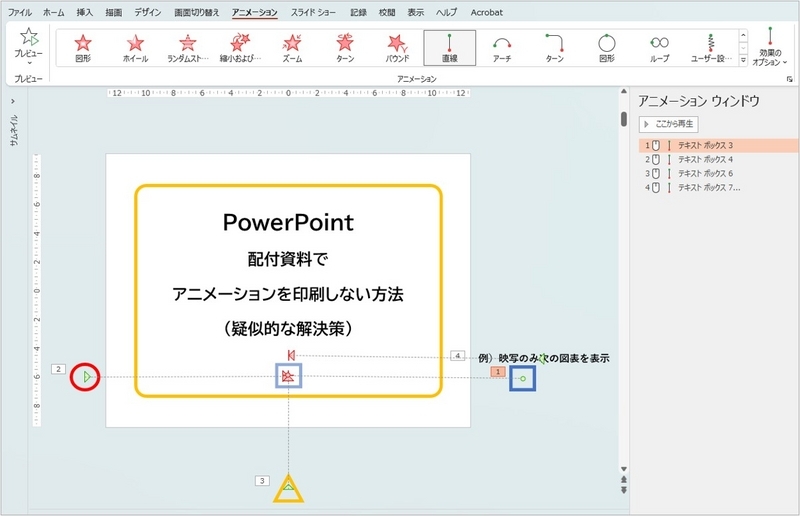Open the Acrobat tab
Screen dimensions: 800x516
(486, 12)
